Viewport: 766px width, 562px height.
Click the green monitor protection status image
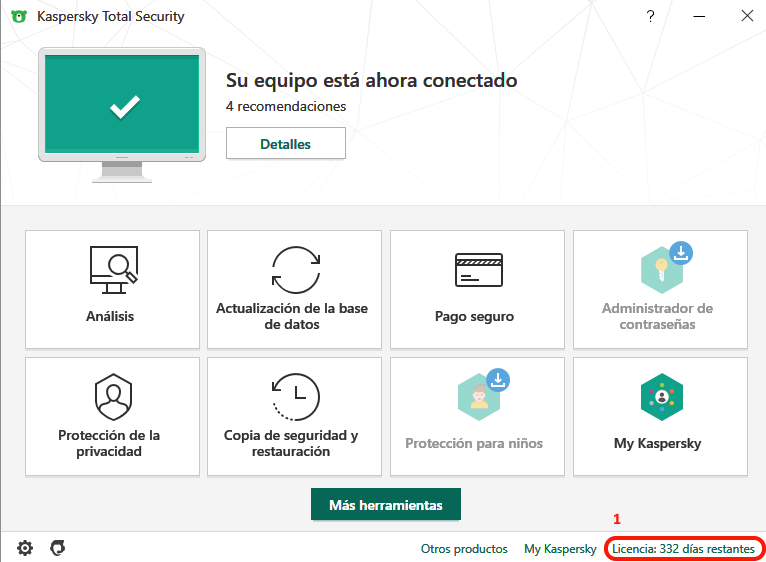(122, 115)
